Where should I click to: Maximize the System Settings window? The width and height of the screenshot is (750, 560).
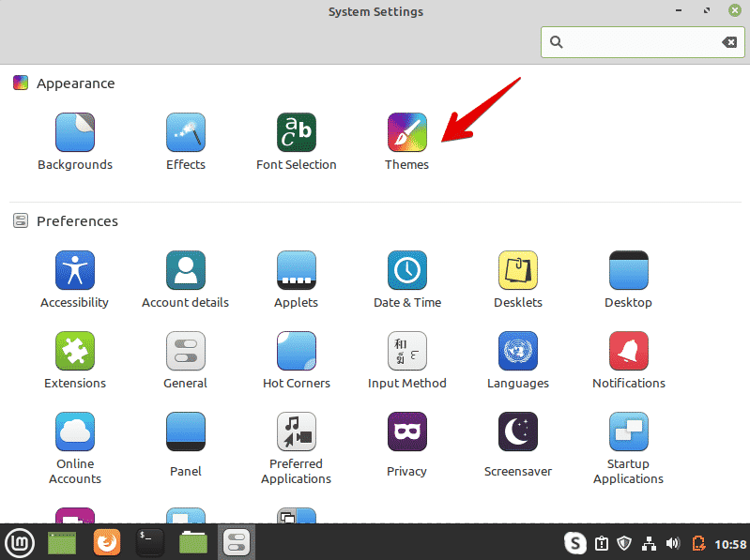(707, 10)
